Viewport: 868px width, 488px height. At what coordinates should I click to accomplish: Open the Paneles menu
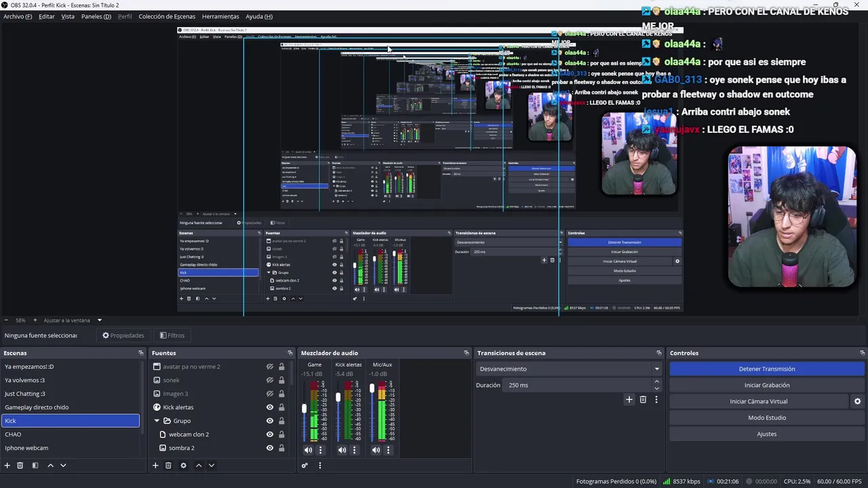(96, 16)
